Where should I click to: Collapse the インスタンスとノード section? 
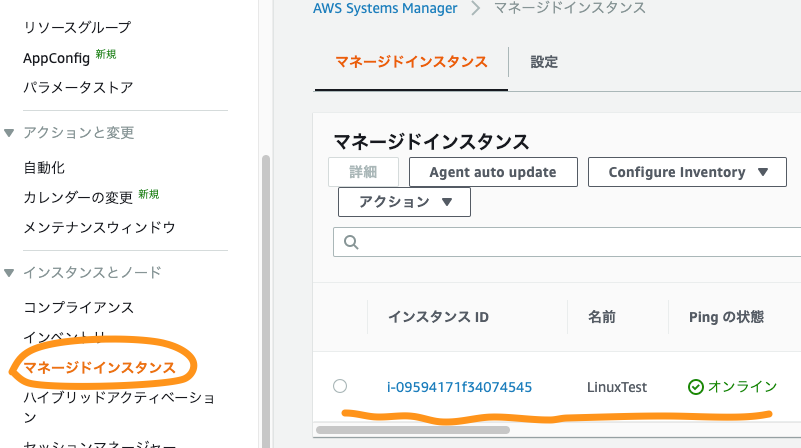[x=9, y=273]
